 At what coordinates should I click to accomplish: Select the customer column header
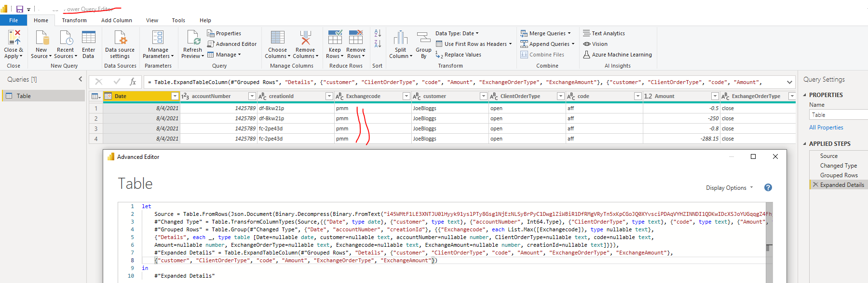[x=450, y=96]
